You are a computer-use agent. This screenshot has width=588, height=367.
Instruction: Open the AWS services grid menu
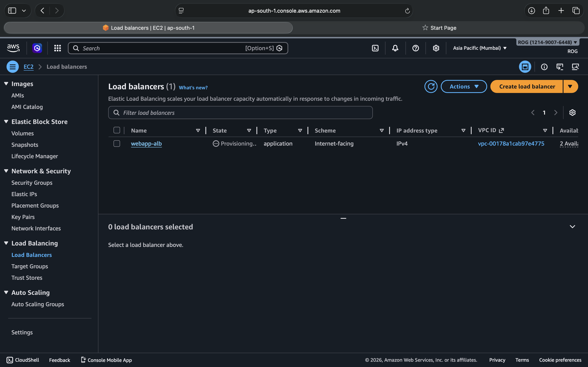coord(57,48)
